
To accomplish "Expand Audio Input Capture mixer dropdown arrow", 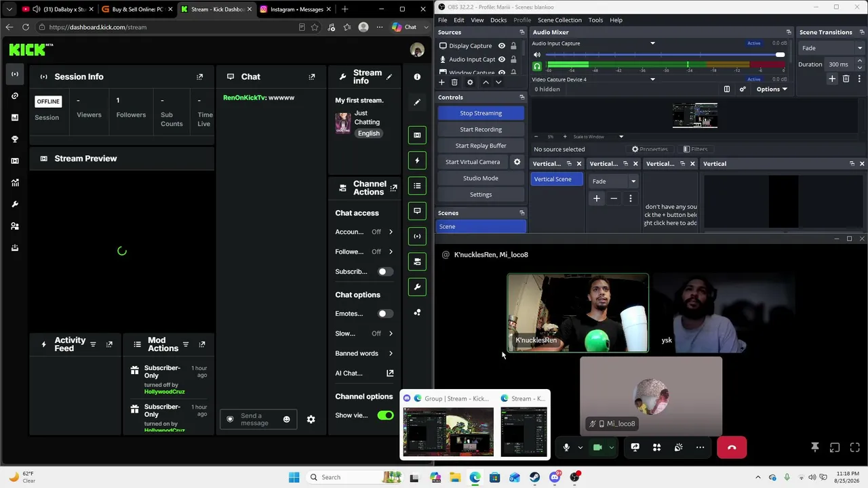I will [652, 43].
